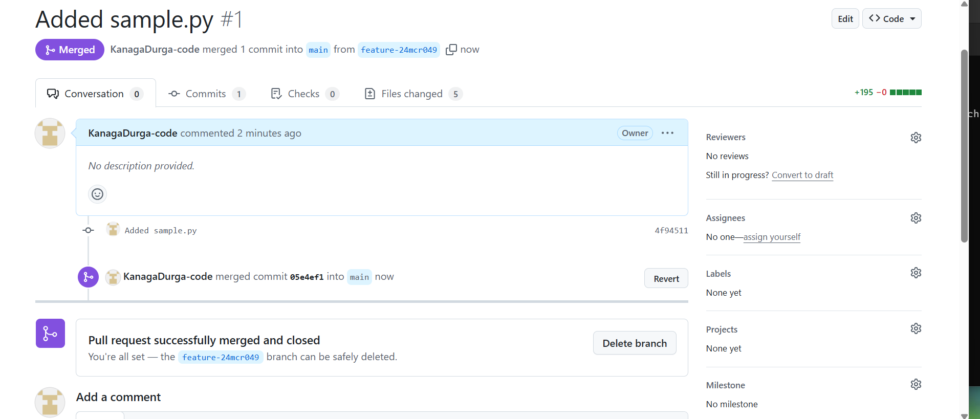The width and height of the screenshot is (980, 419).
Task: Open the Code dropdown
Action: click(891, 18)
